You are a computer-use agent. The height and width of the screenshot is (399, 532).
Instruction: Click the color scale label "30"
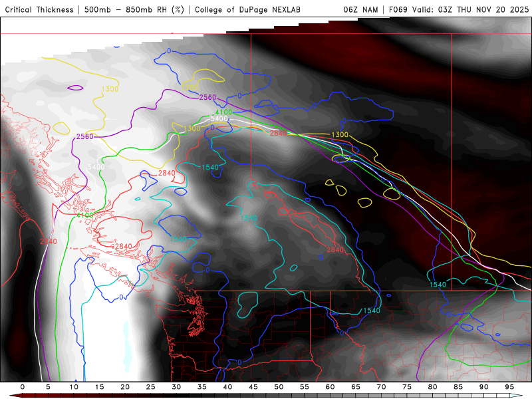tap(176, 387)
